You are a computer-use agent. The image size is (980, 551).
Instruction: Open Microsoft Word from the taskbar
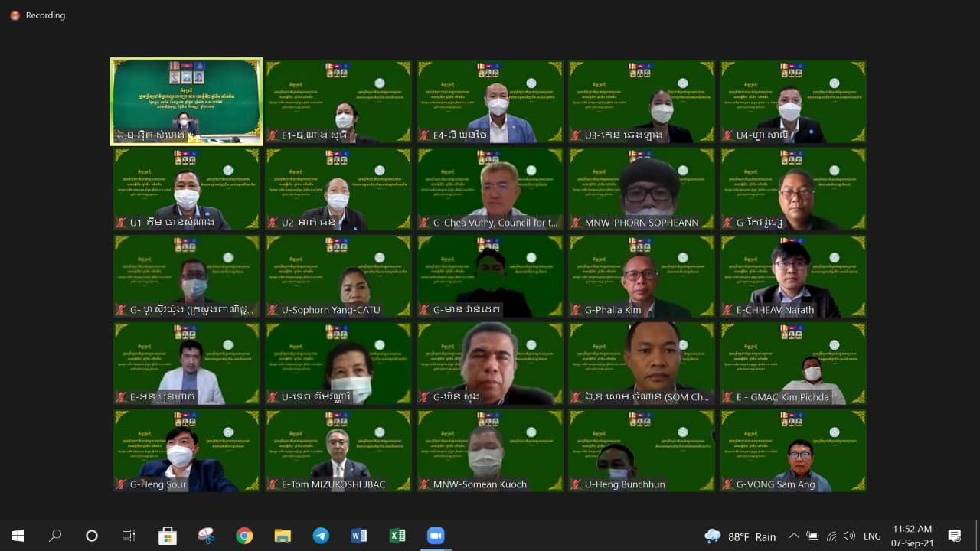tap(359, 536)
